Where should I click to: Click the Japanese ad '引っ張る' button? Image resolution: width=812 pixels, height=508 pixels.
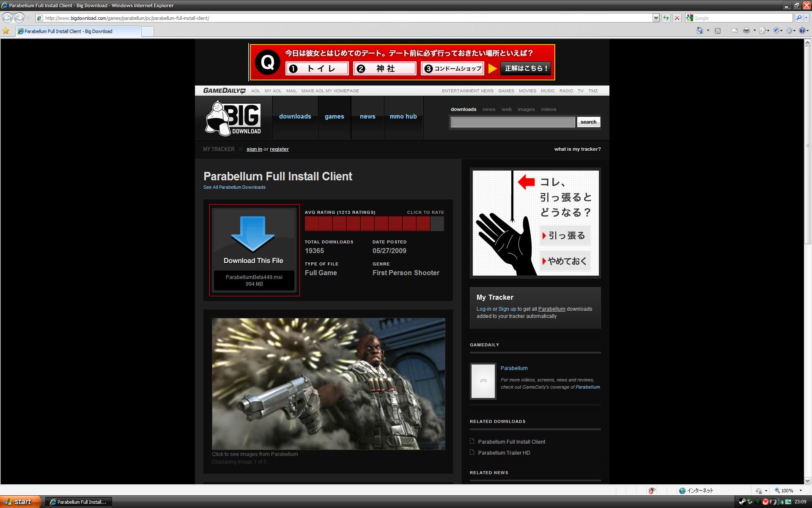coord(565,236)
